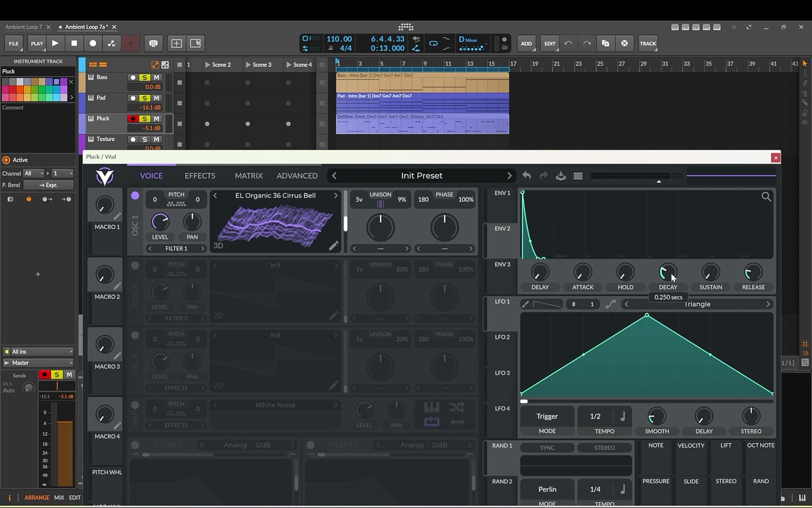Open the LFO Trigger mode selector
The height and width of the screenshot is (508, 812).
click(x=547, y=417)
